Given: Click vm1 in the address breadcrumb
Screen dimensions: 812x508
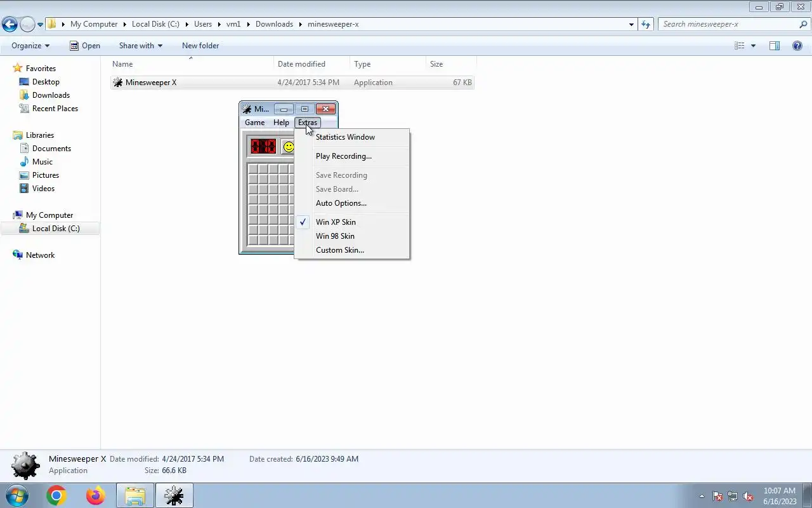Looking at the screenshot, I should (233, 24).
